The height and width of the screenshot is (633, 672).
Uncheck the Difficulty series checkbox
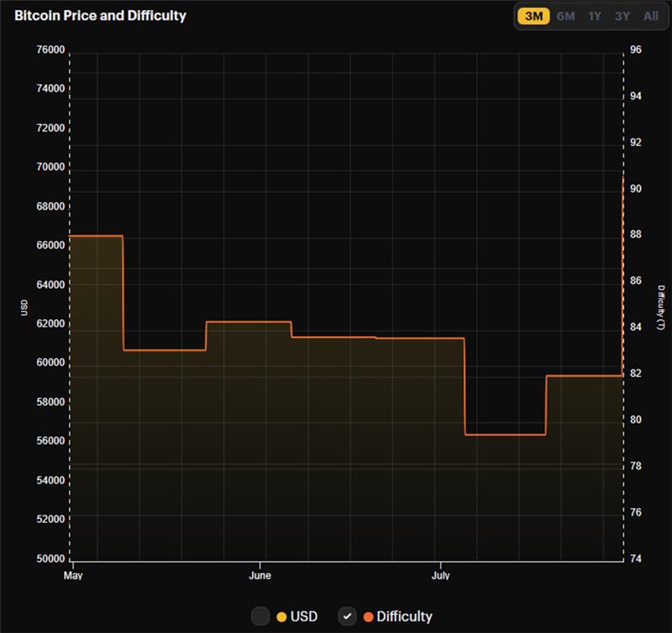click(x=347, y=616)
